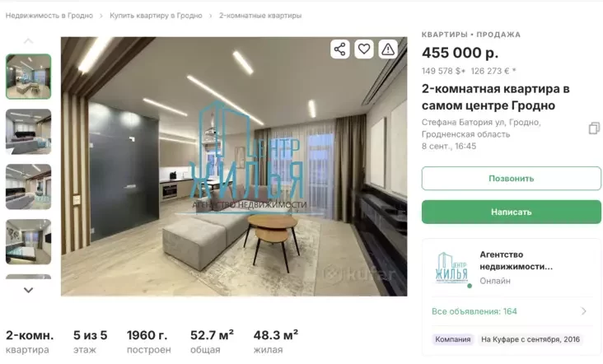Click the share icon on the photo
Image resolution: width=603 pixels, height=364 pixels.
point(340,49)
